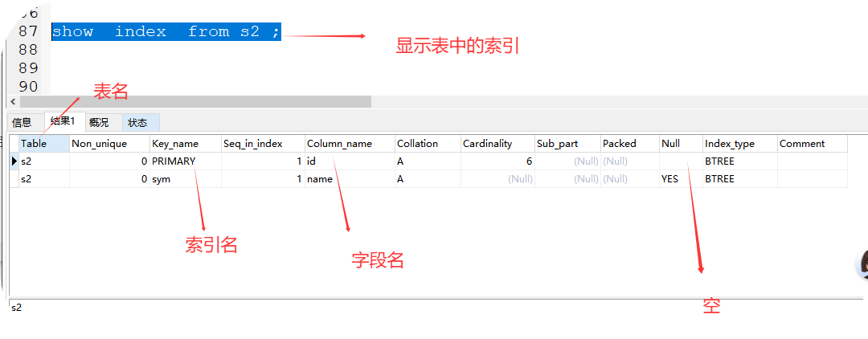Click the highlighted SQL statement on line 87
868x339 pixels.
pyautogui.click(x=166, y=31)
